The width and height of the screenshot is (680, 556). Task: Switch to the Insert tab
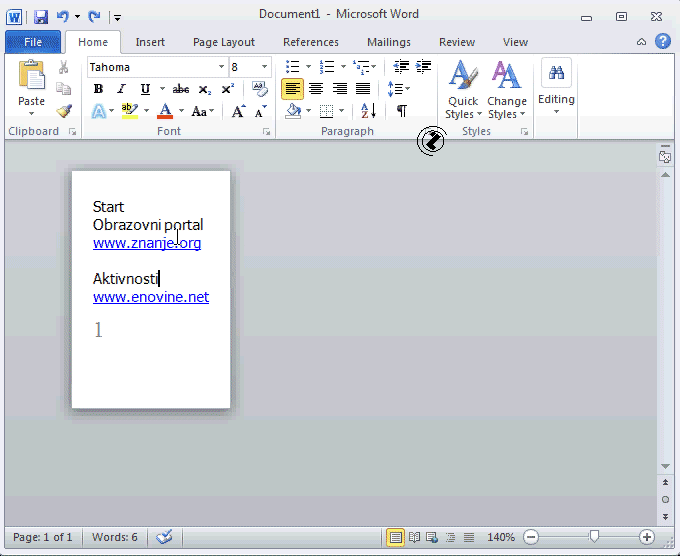click(150, 42)
